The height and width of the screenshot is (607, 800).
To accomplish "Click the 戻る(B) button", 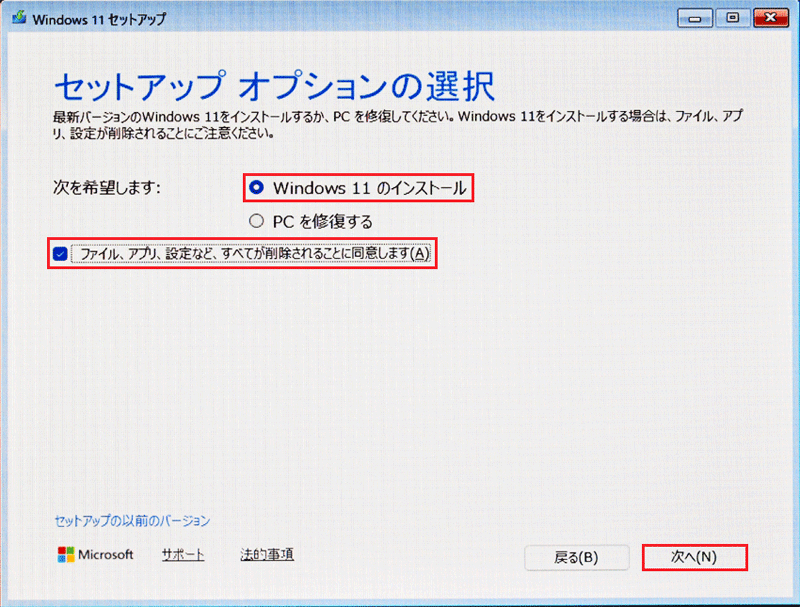I will click(x=577, y=558).
